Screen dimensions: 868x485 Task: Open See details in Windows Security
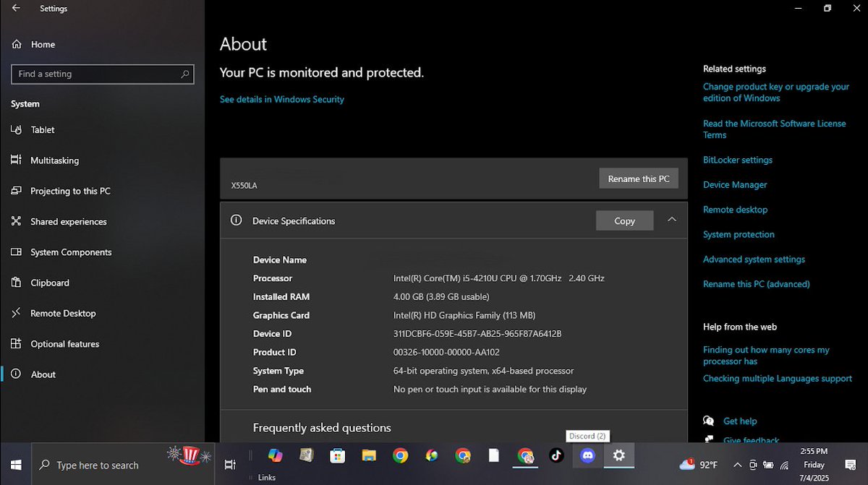(282, 99)
